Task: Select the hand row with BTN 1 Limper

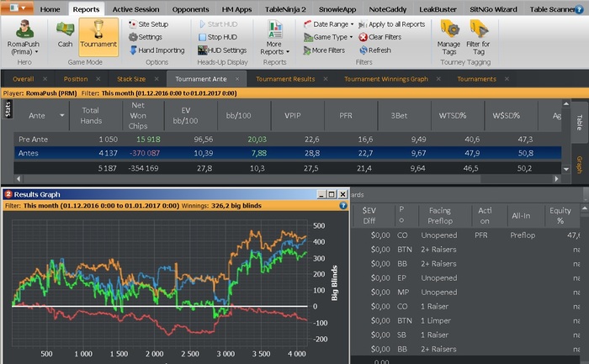Action: [x=466, y=320]
